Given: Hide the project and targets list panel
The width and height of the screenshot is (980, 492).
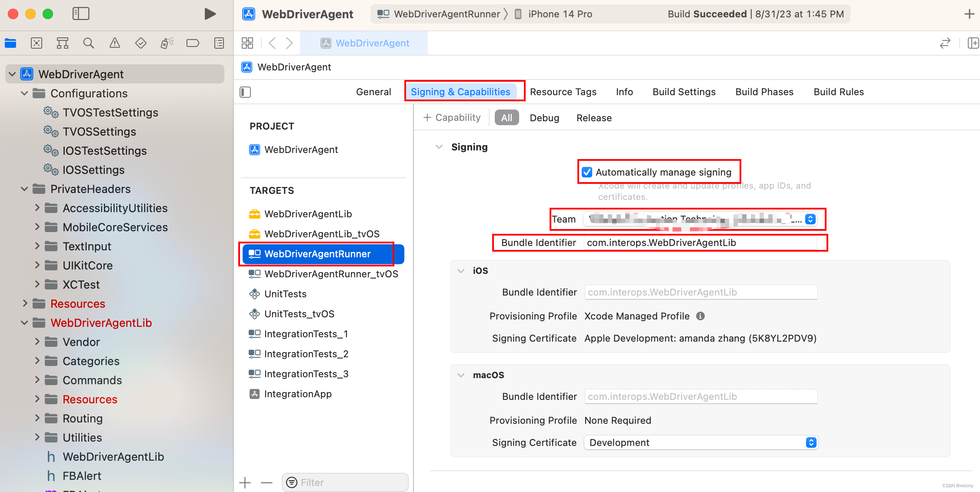Looking at the screenshot, I should click(x=245, y=92).
